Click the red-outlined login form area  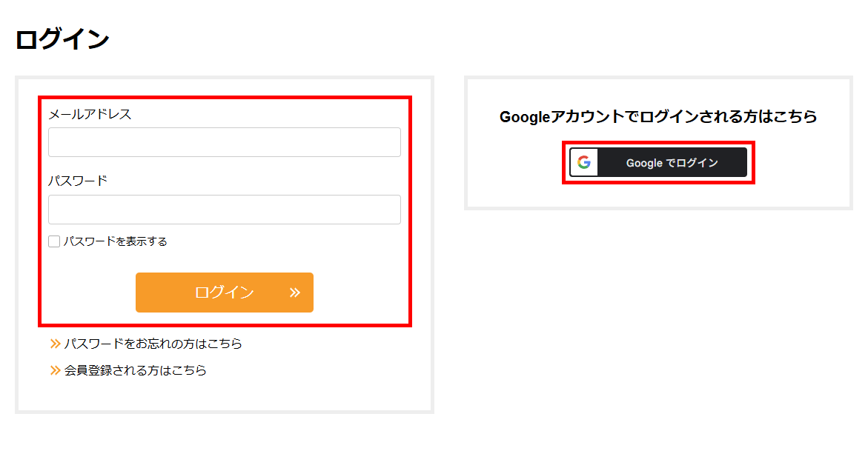225,210
